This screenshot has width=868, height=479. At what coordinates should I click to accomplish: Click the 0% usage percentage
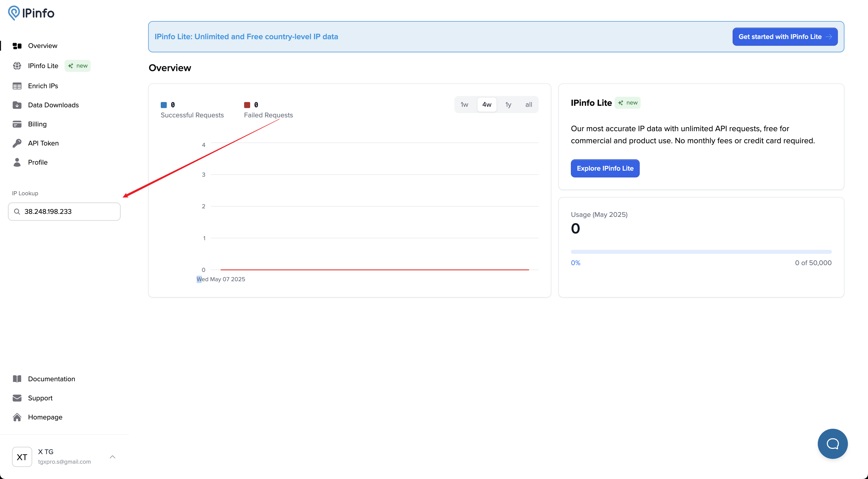click(575, 263)
